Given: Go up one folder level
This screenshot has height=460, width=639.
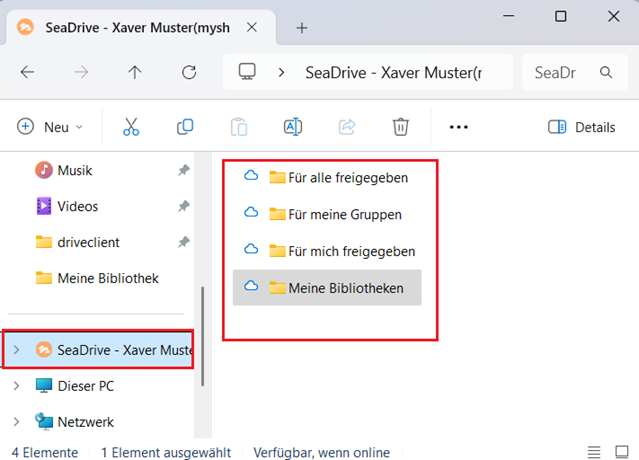Looking at the screenshot, I should coord(135,72).
